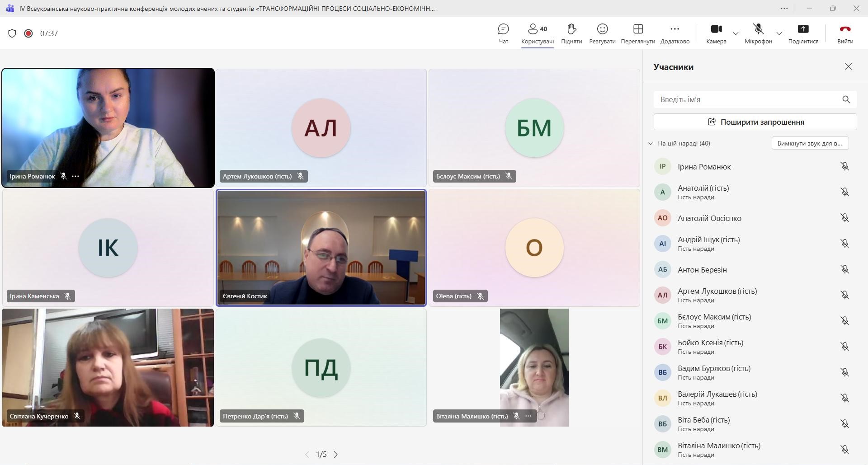
Task: Toggle the camera on or off
Action: 716,33
